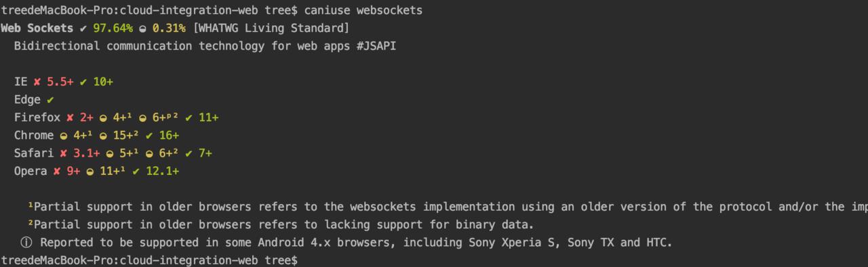
Task: Click the green checkmark next to Edge
Action: pyautogui.click(x=50, y=100)
